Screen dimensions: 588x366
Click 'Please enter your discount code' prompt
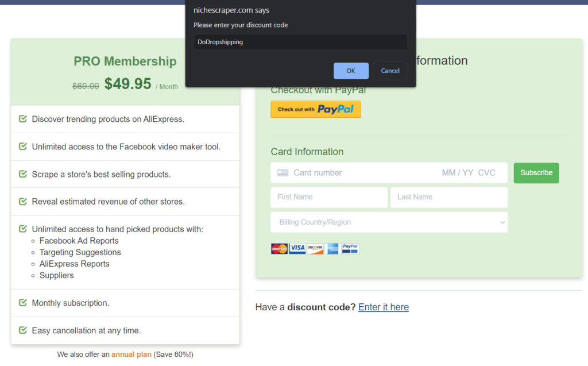point(241,25)
